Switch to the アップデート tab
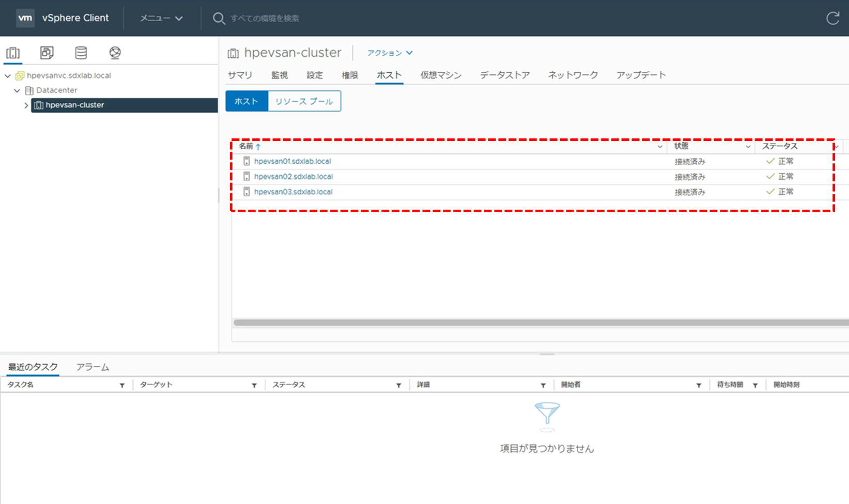 [x=641, y=75]
